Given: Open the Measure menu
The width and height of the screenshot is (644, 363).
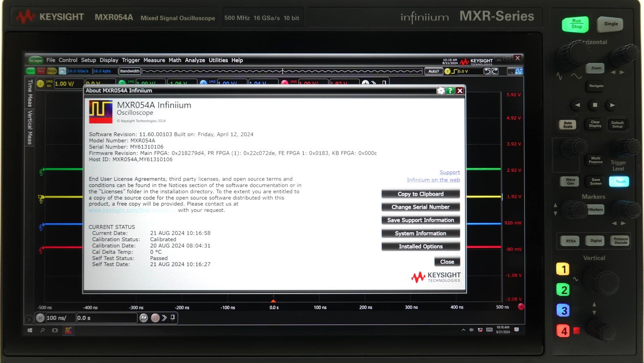Looking at the screenshot, I should [x=154, y=60].
